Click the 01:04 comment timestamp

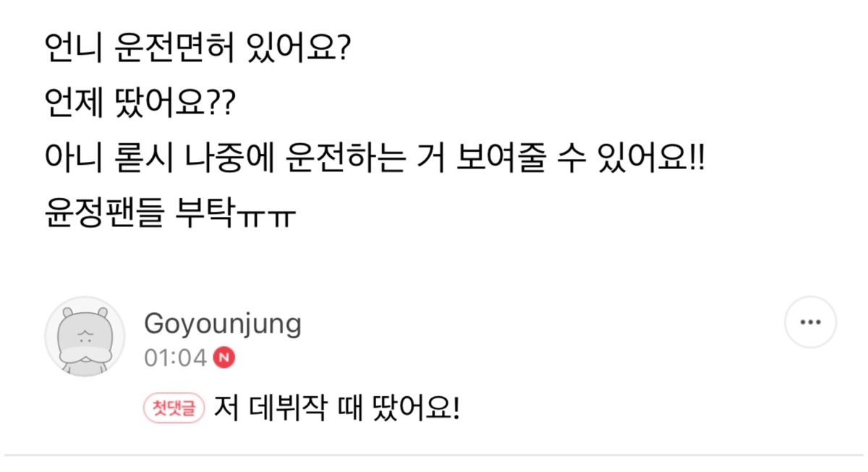(x=176, y=357)
